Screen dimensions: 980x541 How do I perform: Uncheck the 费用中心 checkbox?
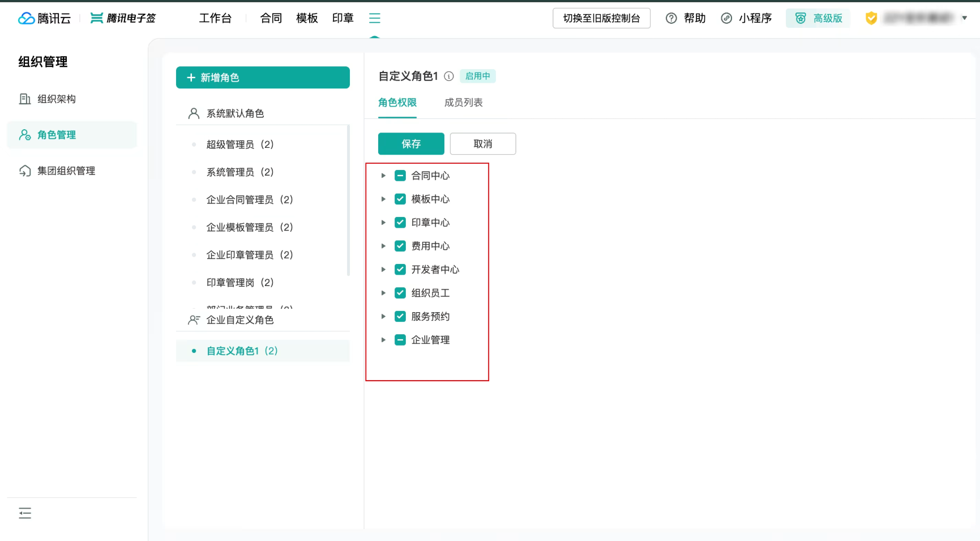coord(400,246)
